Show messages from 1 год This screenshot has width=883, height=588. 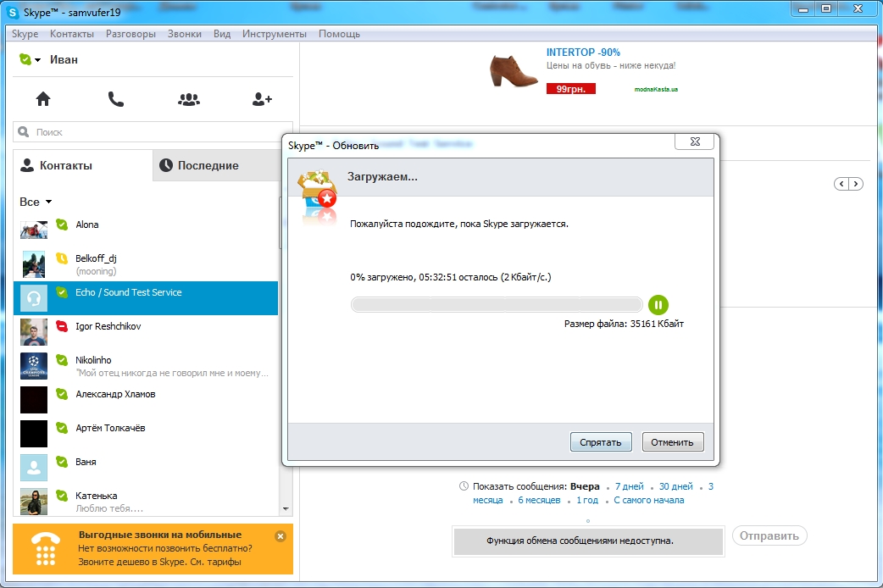(x=586, y=500)
